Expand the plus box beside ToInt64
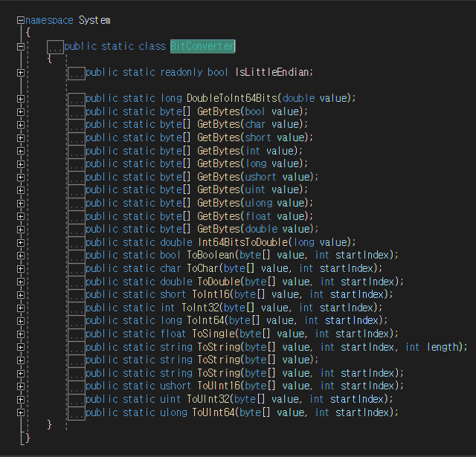476x457 pixels. point(21,321)
